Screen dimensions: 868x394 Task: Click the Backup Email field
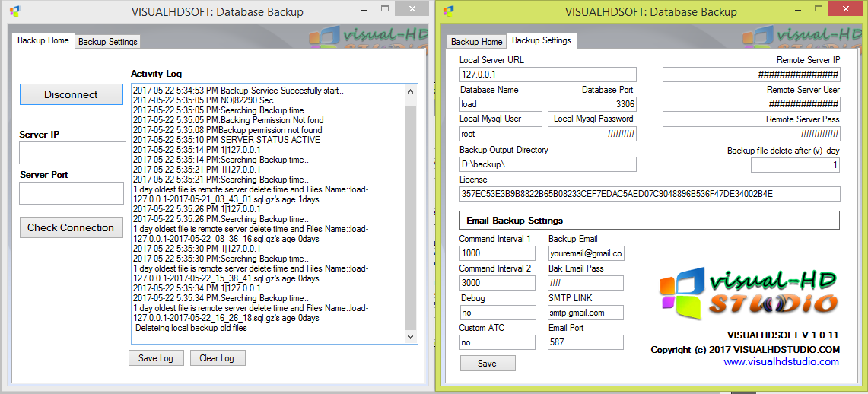(x=586, y=253)
